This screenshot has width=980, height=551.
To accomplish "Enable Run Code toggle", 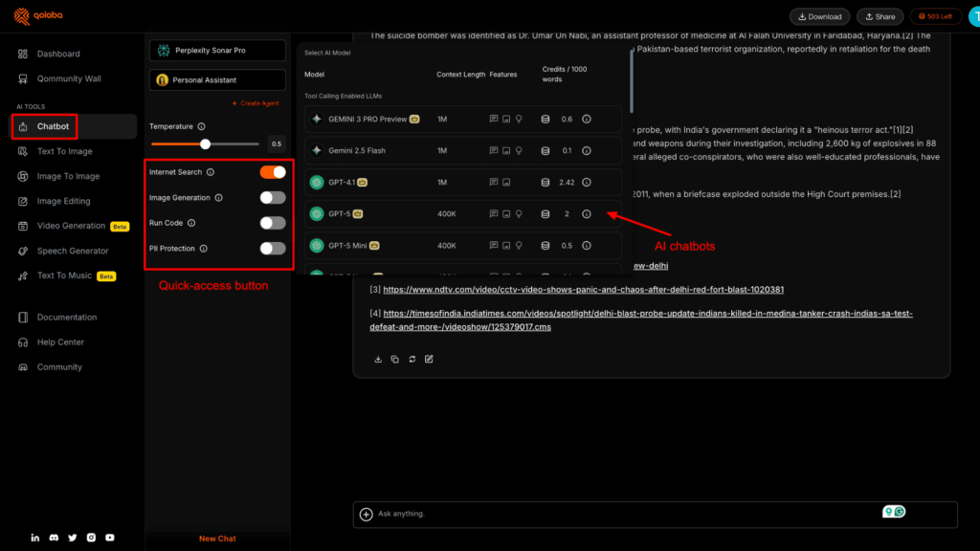I will point(273,223).
